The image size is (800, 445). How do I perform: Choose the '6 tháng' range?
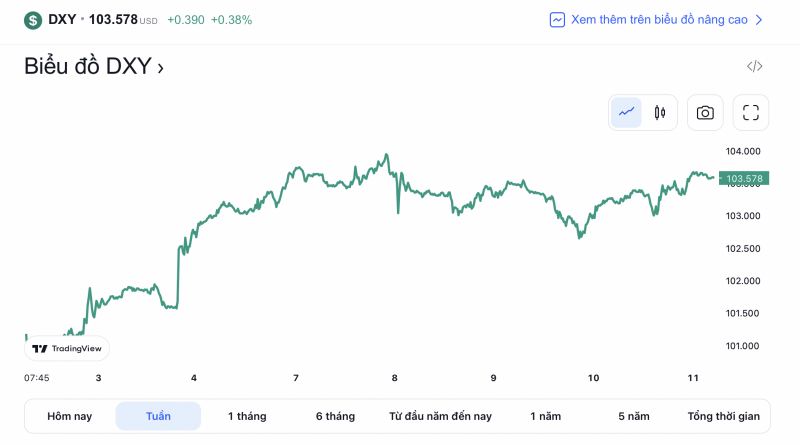click(x=335, y=416)
